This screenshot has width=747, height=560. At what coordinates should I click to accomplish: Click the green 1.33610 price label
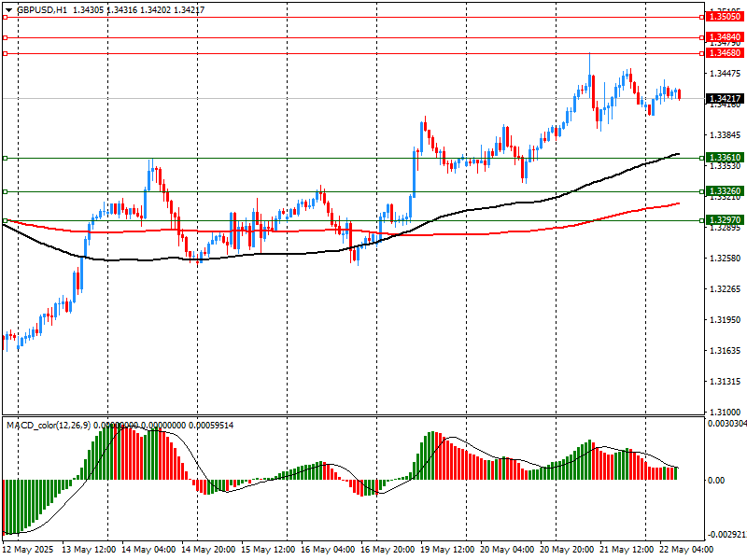pyautogui.click(x=725, y=158)
